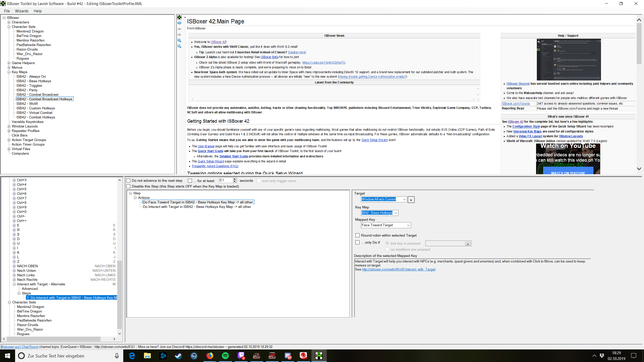644x362 pixels.
Task: Open the Action Center notification icon
Action: [634, 356]
